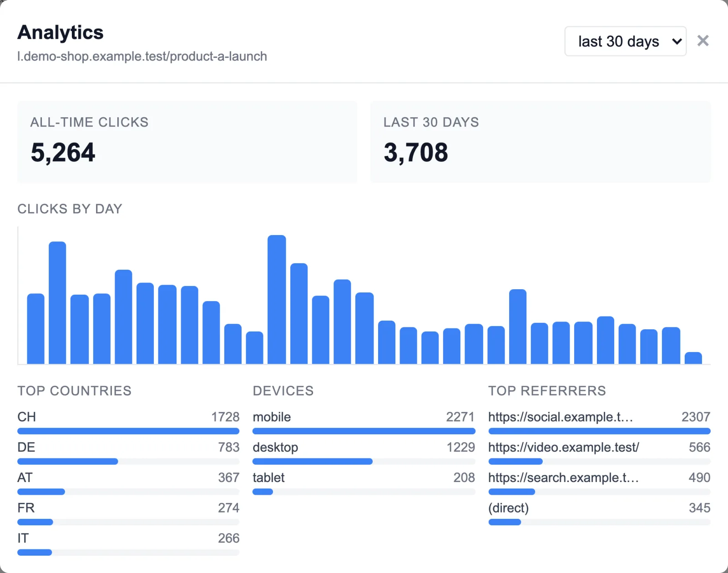
Task: Click the IT country row label
Action: tap(23, 538)
